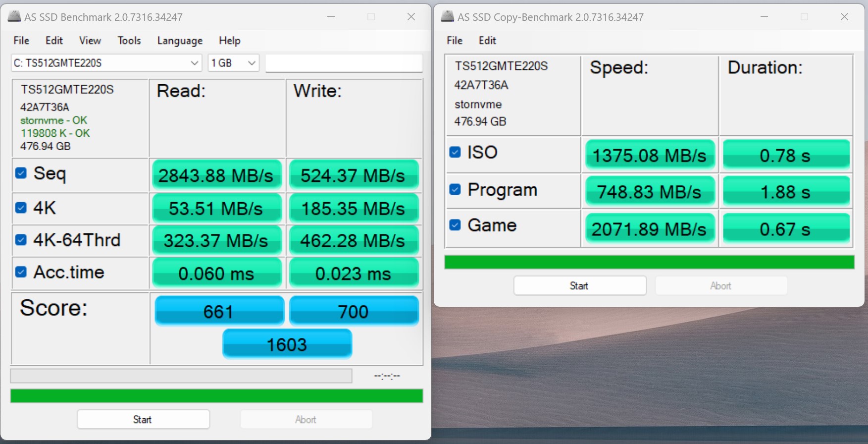Click the write score 700
868x444 pixels.
354,311
